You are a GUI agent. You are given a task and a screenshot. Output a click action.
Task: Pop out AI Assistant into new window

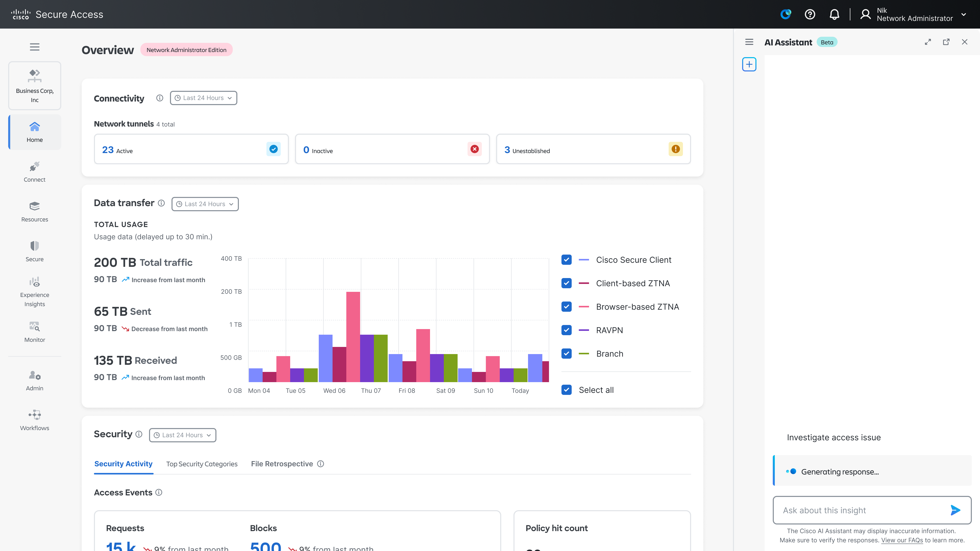[x=946, y=42]
